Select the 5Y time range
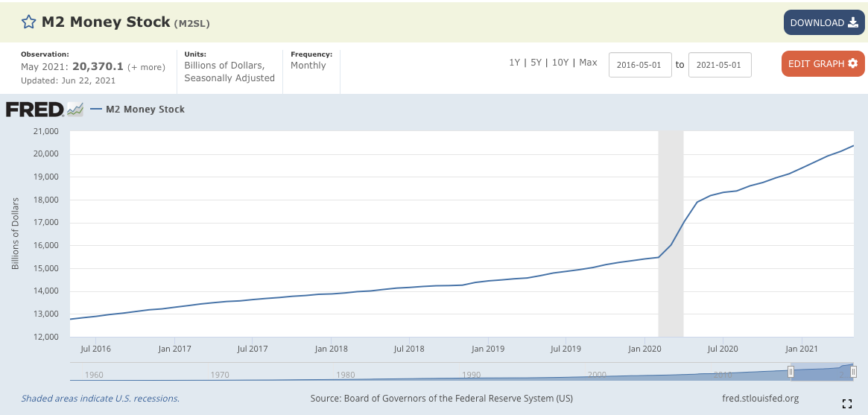 pyautogui.click(x=536, y=63)
